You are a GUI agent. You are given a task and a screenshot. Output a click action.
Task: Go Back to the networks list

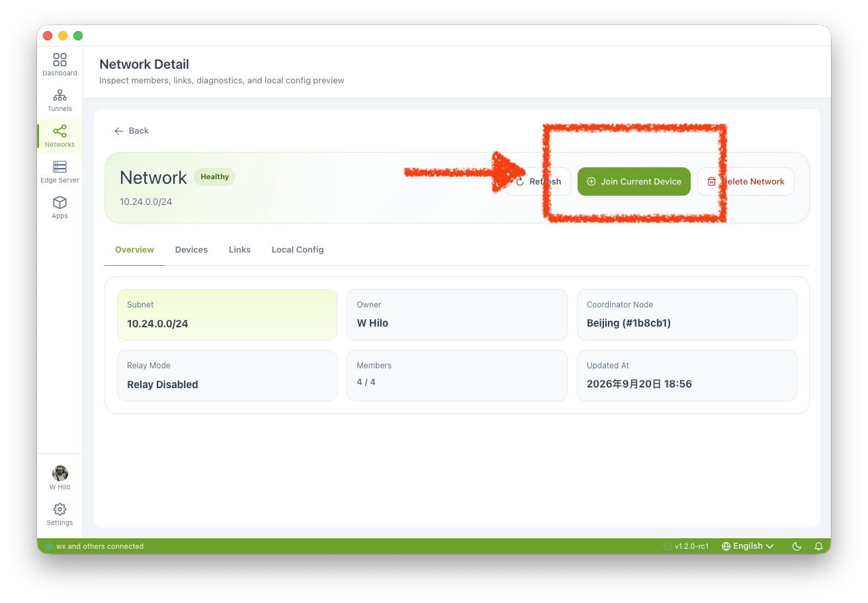point(131,131)
